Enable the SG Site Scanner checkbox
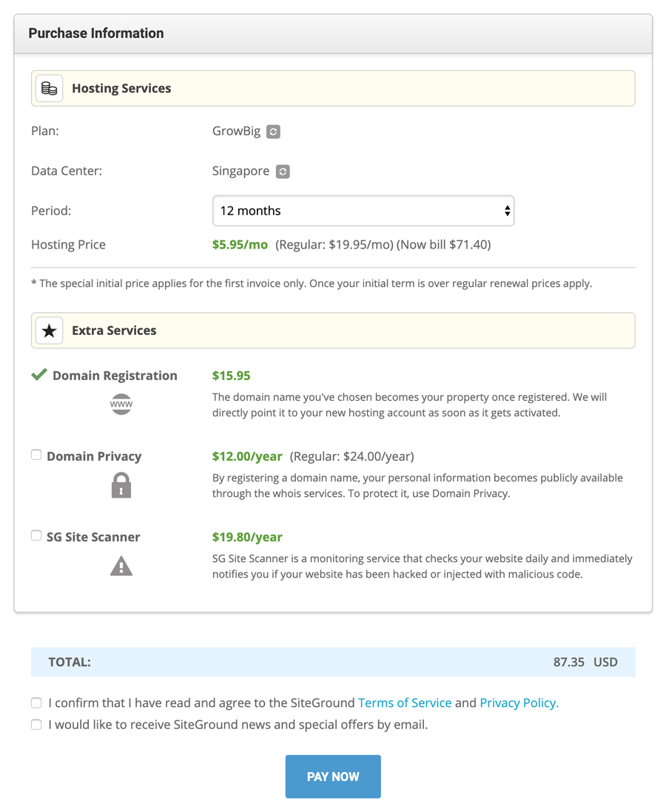 click(36, 535)
